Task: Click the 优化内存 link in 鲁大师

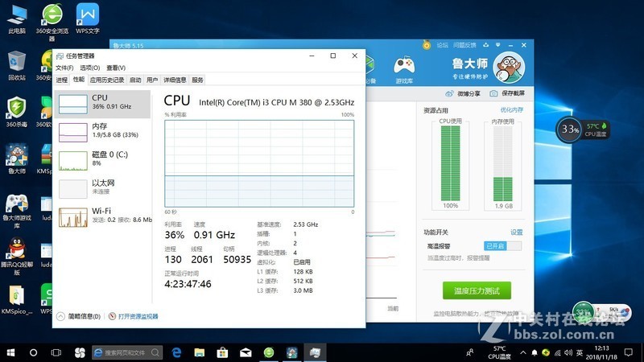Action: 511,110
